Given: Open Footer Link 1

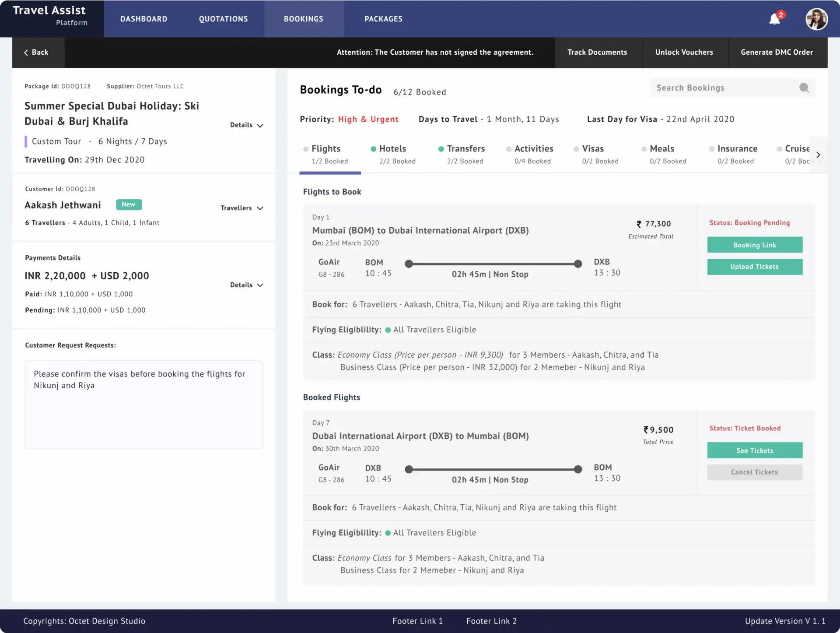Looking at the screenshot, I should click(418, 621).
